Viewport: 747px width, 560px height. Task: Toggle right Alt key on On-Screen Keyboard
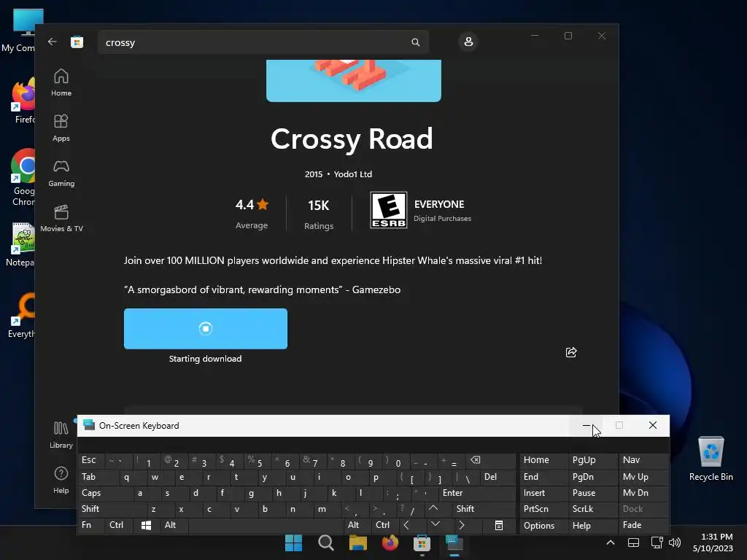(357, 525)
